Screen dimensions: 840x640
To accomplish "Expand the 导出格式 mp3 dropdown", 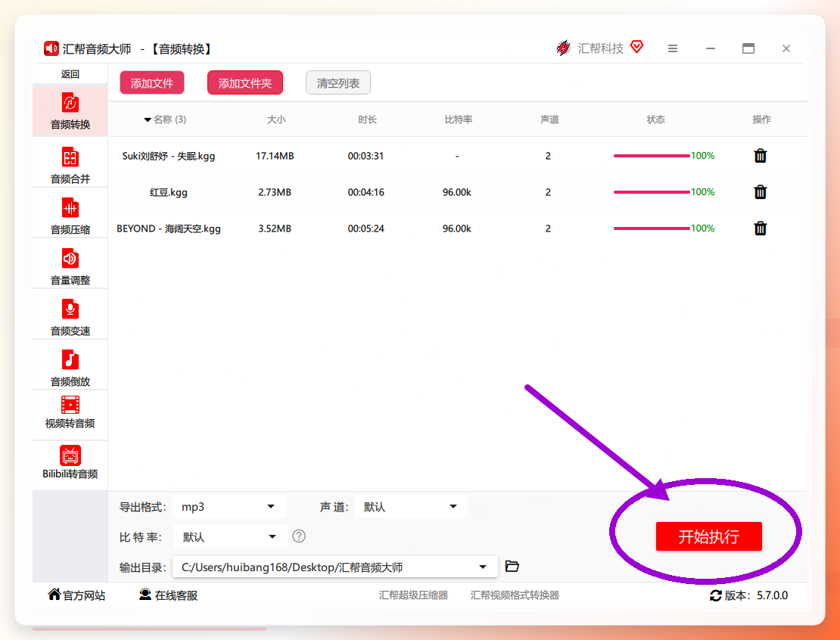I will point(229,507).
